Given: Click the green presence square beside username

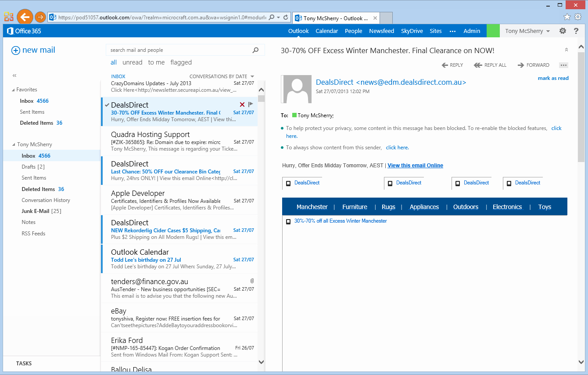Looking at the screenshot, I should (493, 31).
